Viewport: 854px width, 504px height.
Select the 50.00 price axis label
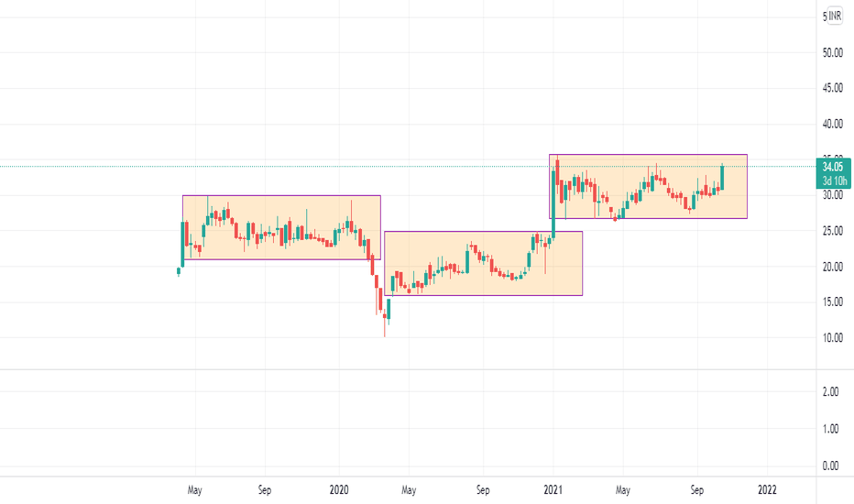(833, 53)
